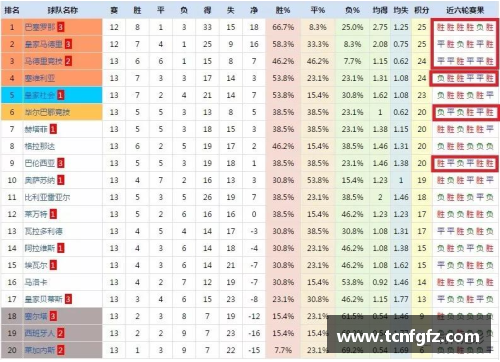Image resolution: width=500 pixels, height=362 pixels.
Task: Open the 塞维利亚 team link
Action: point(40,78)
